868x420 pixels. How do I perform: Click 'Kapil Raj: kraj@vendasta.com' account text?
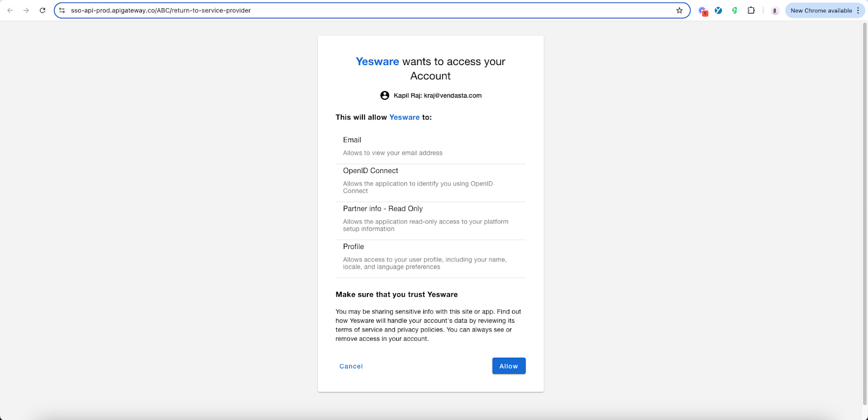pyautogui.click(x=438, y=96)
